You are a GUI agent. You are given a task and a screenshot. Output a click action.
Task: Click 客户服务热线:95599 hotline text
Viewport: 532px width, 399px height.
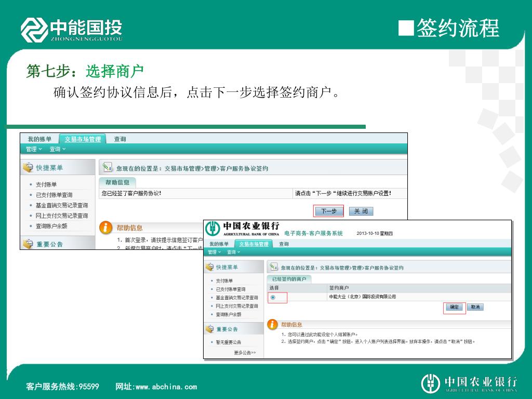pyautogui.click(x=63, y=387)
